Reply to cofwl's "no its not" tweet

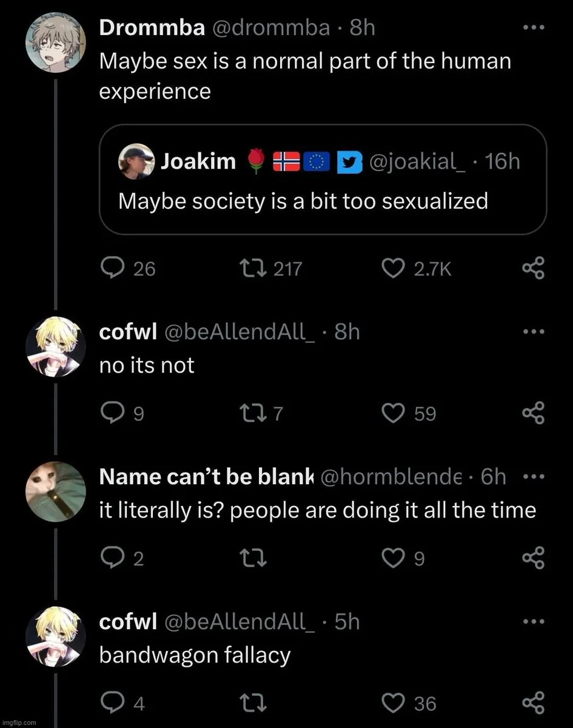113,413
